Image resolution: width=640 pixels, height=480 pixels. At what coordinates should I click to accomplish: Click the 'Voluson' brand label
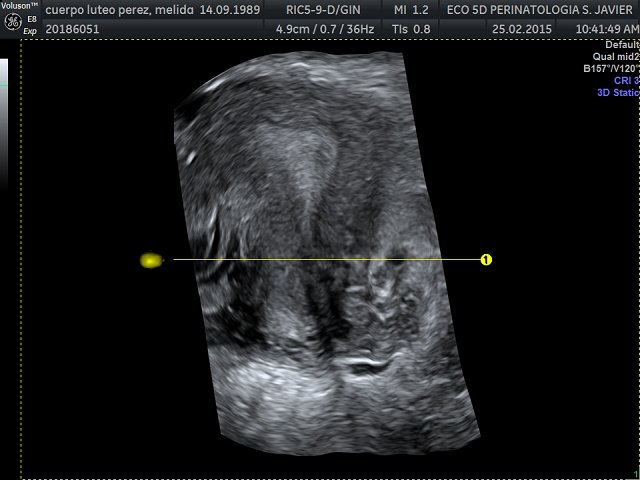19,6
